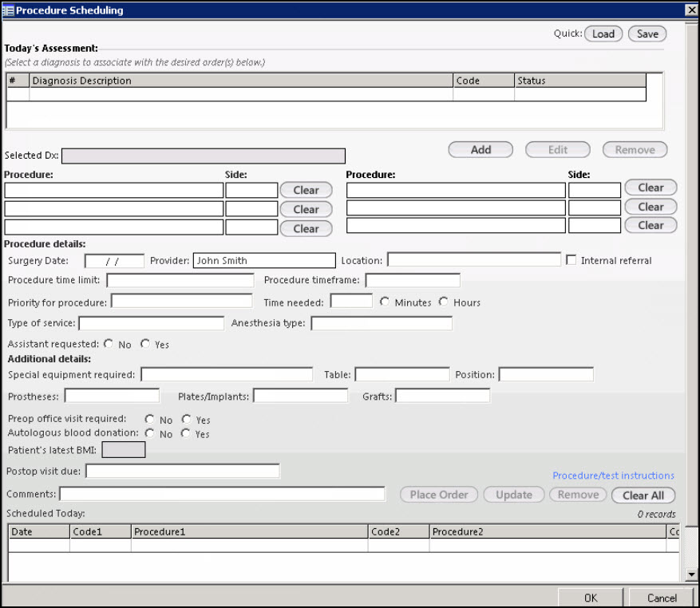Click the Date column header in Scheduled Today
Screen dimensions: 700x608
tap(39, 531)
